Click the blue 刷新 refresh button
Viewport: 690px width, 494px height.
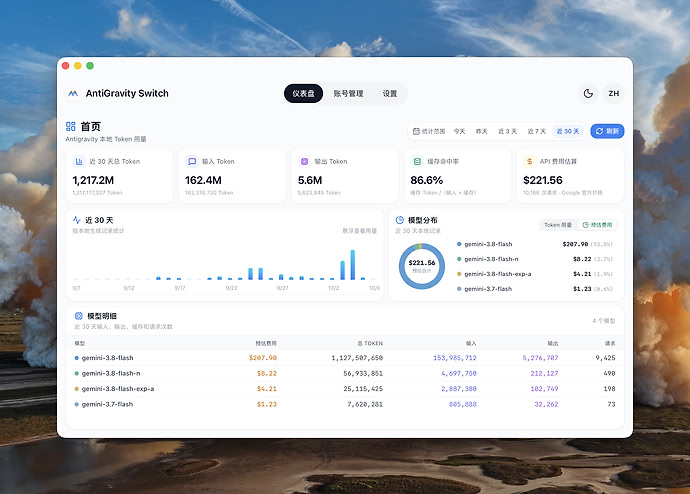point(607,131)
